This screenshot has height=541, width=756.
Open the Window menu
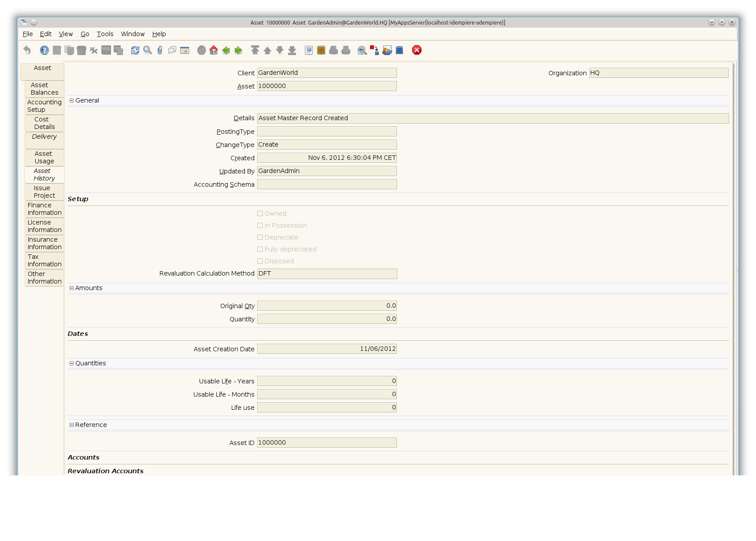133,34
